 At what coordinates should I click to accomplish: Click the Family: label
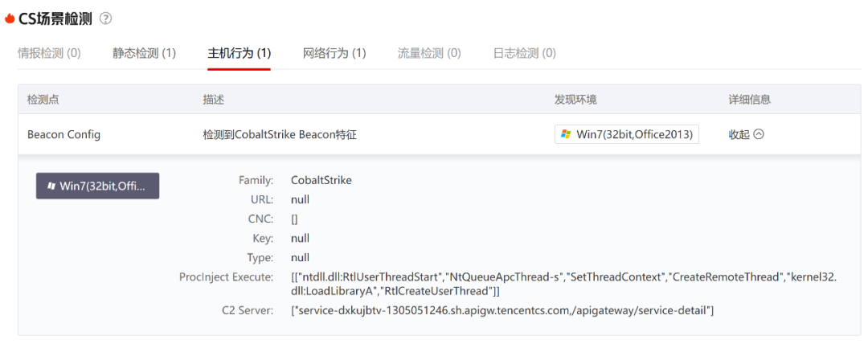[x=256, y=180]
